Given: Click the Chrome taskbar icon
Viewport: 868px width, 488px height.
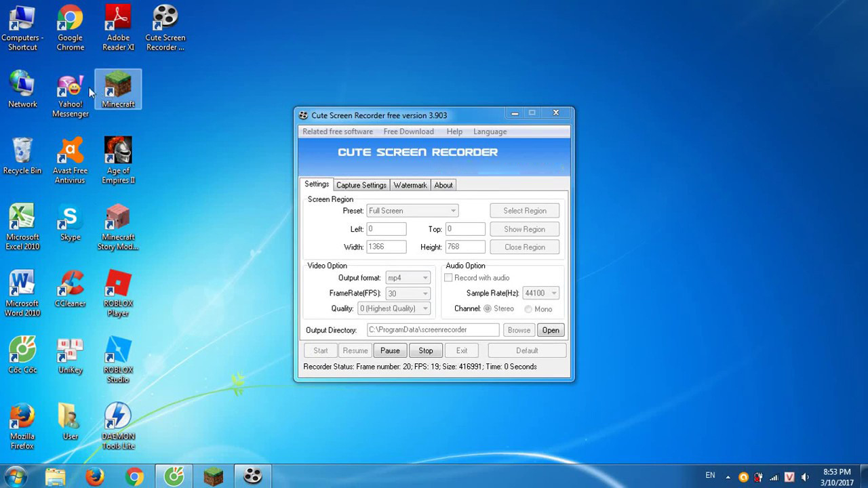Looking at the screenshot, I should coord(134,476).
